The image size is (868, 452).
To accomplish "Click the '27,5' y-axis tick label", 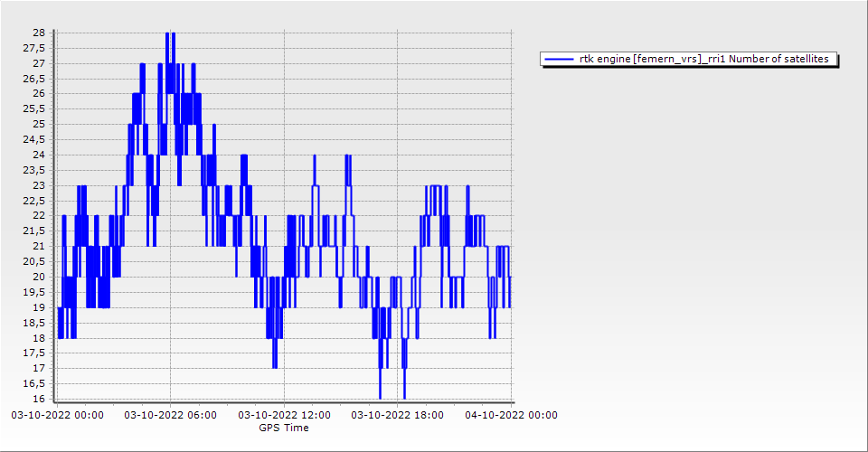I will coord(34,48).
